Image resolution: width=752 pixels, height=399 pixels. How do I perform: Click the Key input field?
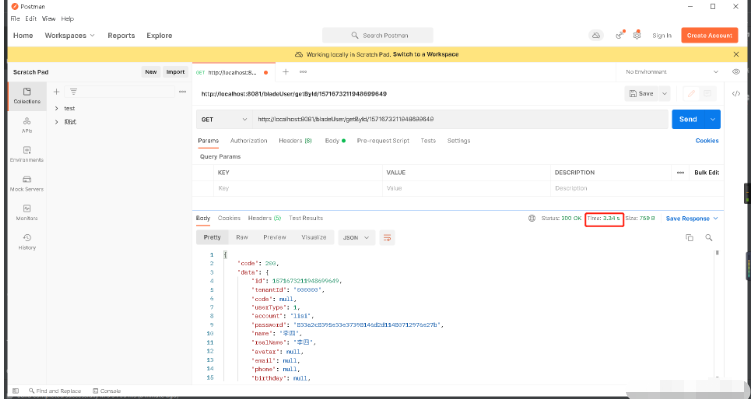pyautogui.click(x=298, y=188)
